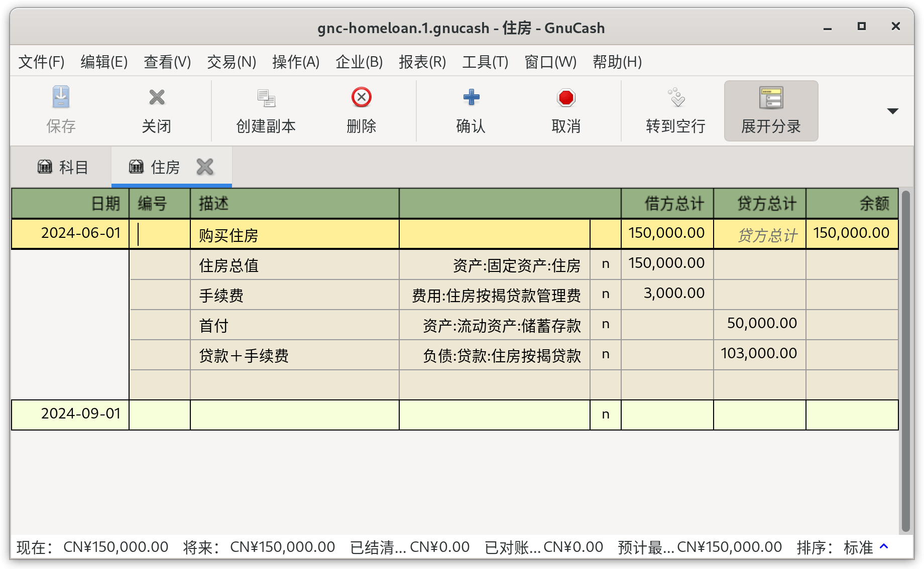The image size is (924, 569).
Task: Click the 50,000.00 credit amount
Action: [x=759, y=325]
